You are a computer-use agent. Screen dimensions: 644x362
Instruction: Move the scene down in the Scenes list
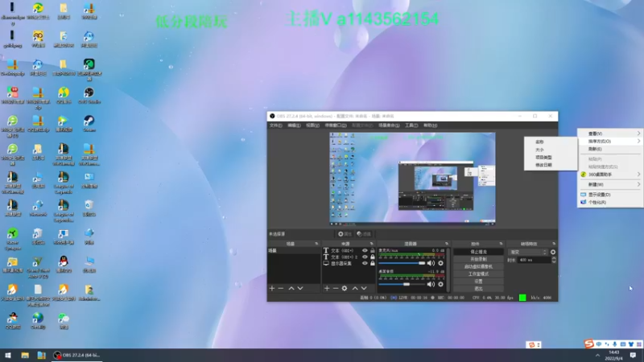point(300,289)
